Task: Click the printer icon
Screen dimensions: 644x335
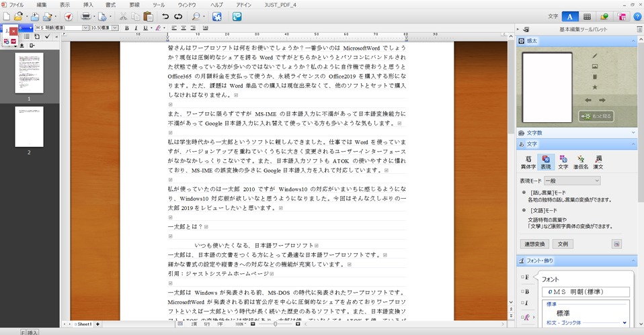Action: (86, 16)
